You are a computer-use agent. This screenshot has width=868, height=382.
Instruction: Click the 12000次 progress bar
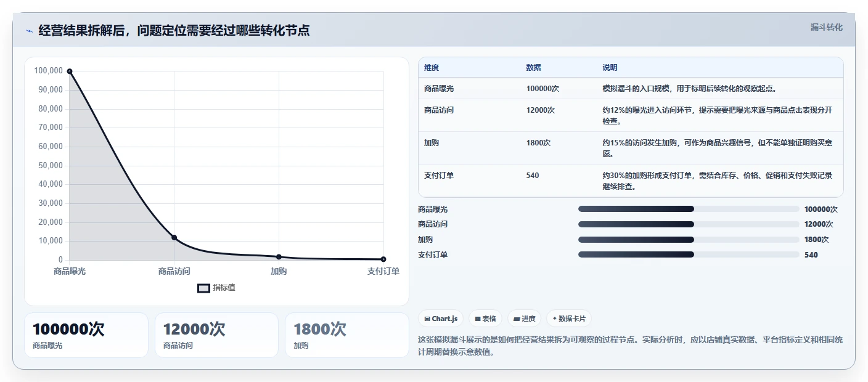pos(689,224)
